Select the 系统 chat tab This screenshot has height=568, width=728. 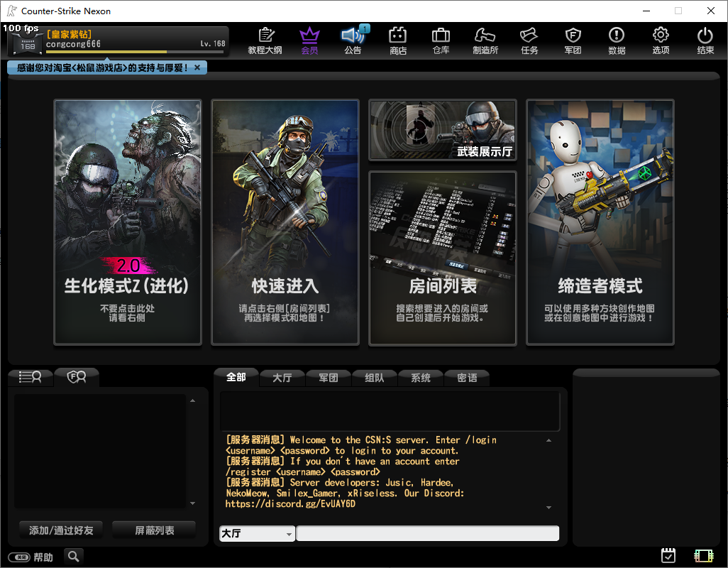(421, 378)
